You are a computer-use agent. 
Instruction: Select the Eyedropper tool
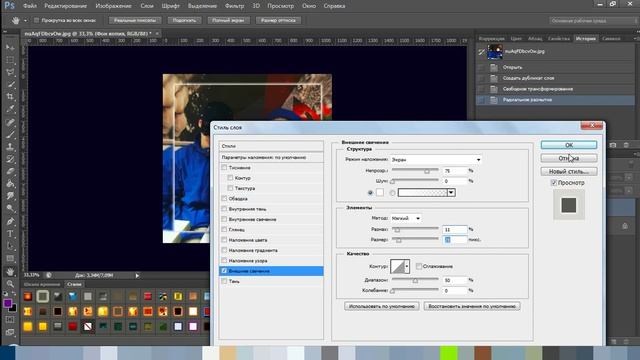point(10,109)
